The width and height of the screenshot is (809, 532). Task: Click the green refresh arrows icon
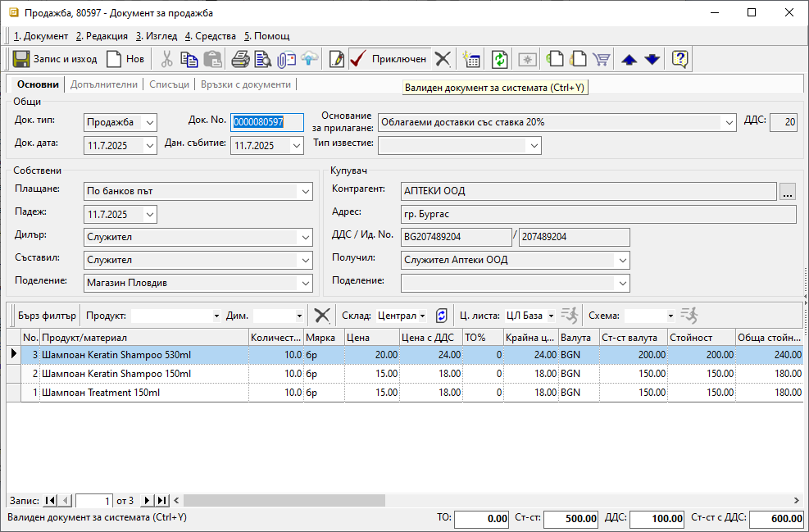[x=499, y=59]
